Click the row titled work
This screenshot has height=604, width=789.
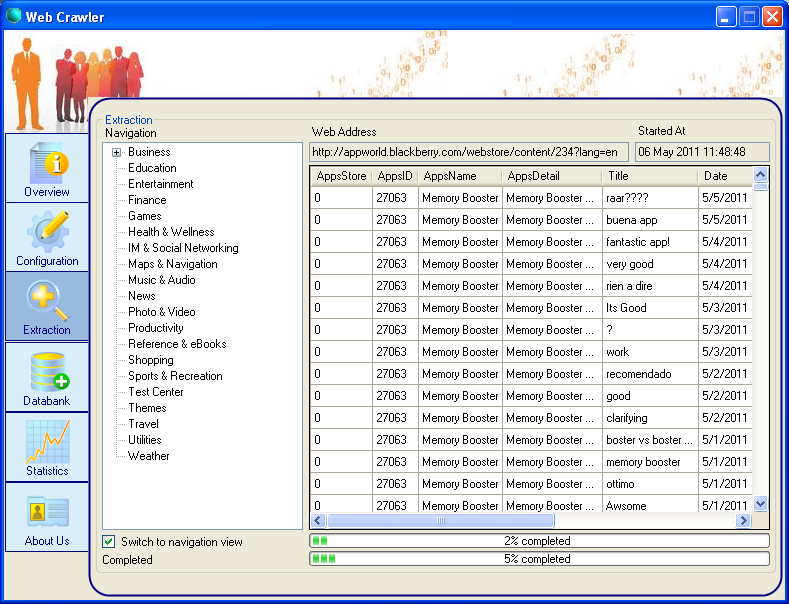(531, 352)
